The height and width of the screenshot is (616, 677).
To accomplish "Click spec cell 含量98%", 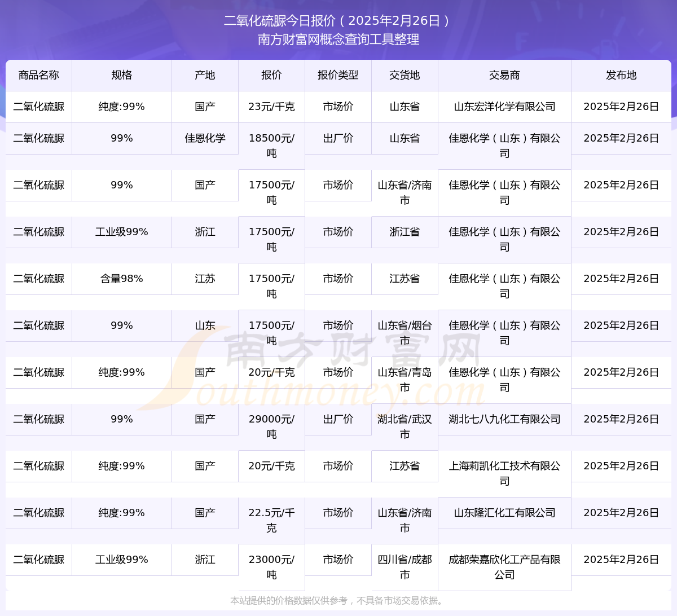I will pos(122,279).
